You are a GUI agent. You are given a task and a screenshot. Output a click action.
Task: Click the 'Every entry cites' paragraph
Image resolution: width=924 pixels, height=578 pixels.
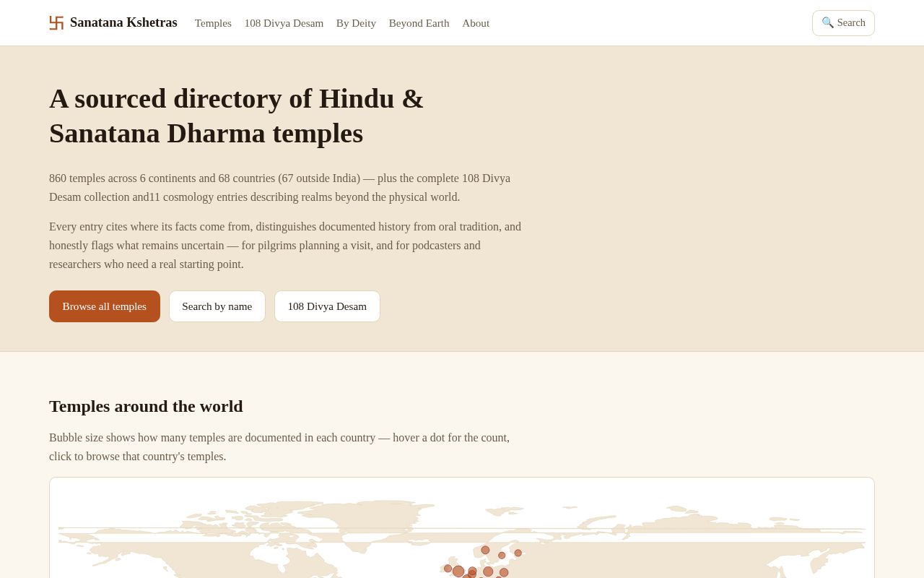point(285,246)
